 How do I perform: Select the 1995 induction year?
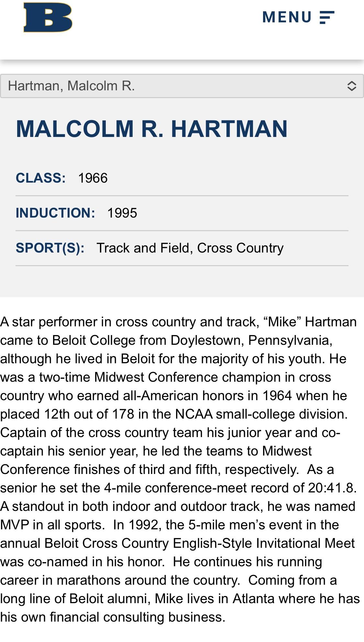122,213
